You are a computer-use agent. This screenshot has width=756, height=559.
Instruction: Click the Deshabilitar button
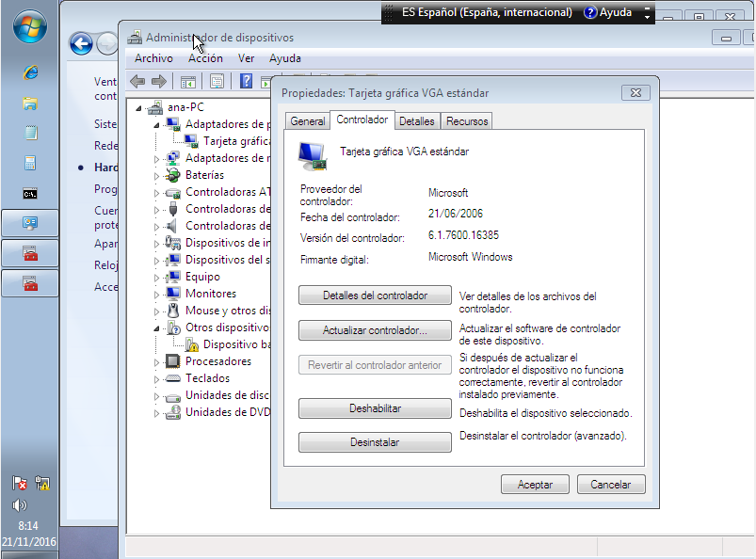pyautogui.click(x=375, y=408)
